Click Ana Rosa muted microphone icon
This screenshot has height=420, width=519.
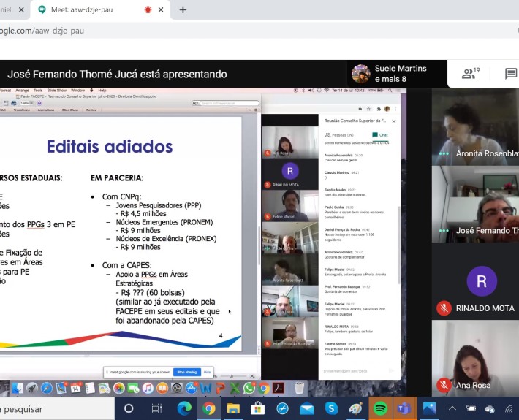point(444,385)
